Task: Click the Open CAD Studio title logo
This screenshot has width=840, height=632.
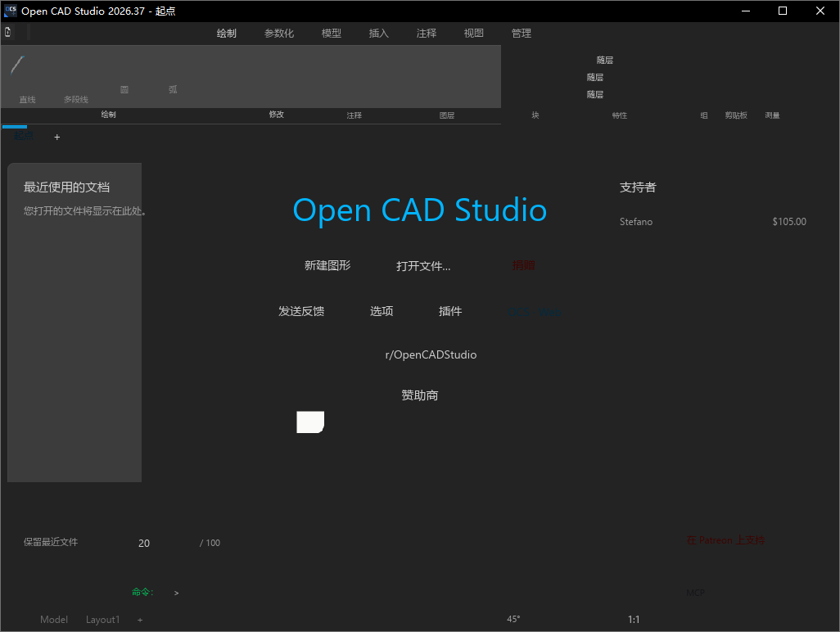Action: (x=419, y=210)
